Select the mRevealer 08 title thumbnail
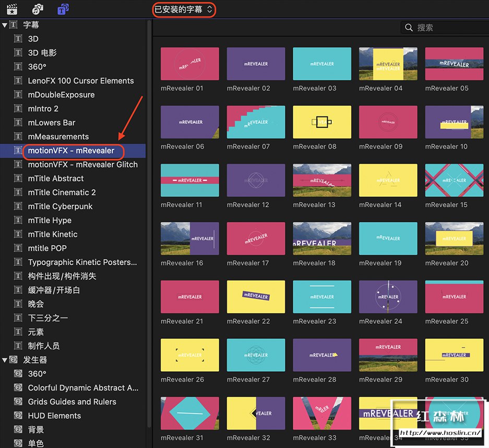 (322, 122)
